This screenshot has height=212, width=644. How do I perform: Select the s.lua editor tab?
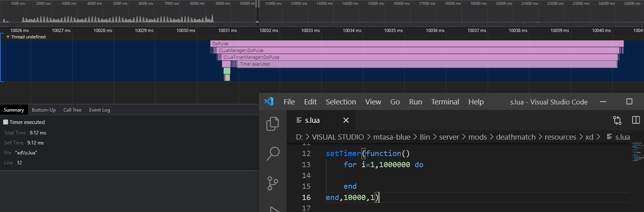click(321, 120)
